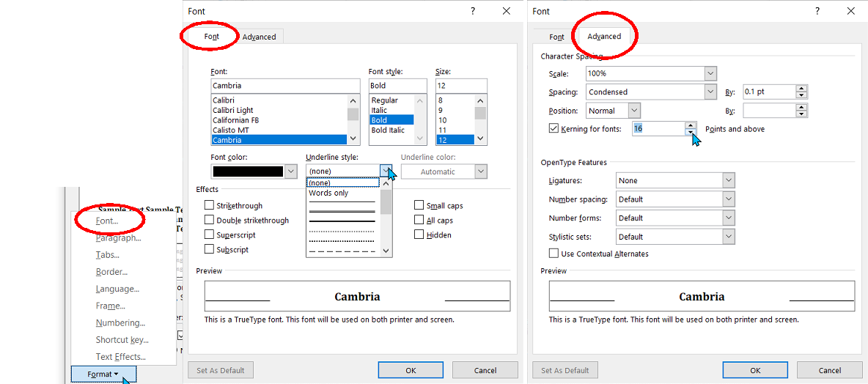Open the Stylistic sets dropdown
Image resolution: width=868 pixels, height=384 pixels.
pos(675,237)
